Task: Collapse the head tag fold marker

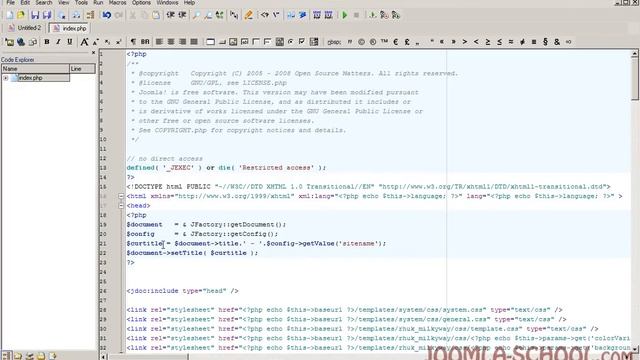Action: (121, 206)
